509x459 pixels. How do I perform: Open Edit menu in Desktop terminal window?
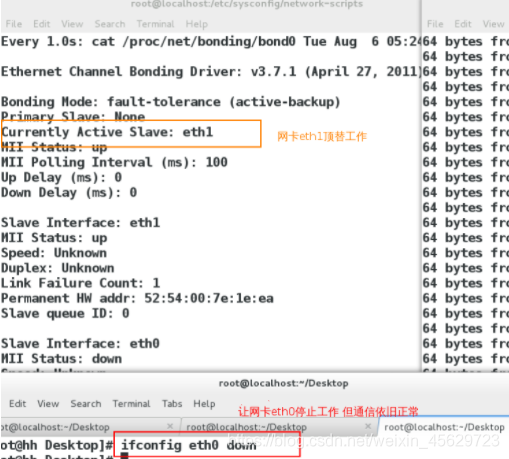coord(18,404)
